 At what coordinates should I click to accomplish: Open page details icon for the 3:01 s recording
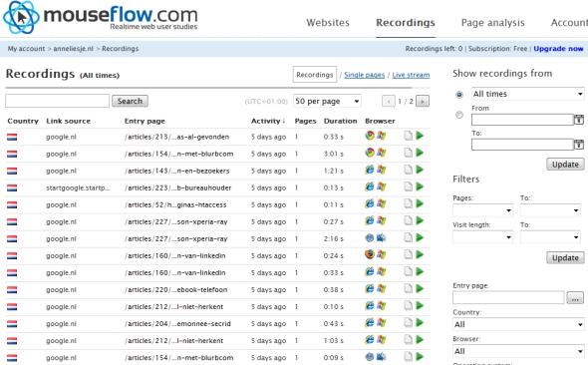pos(408,153)
